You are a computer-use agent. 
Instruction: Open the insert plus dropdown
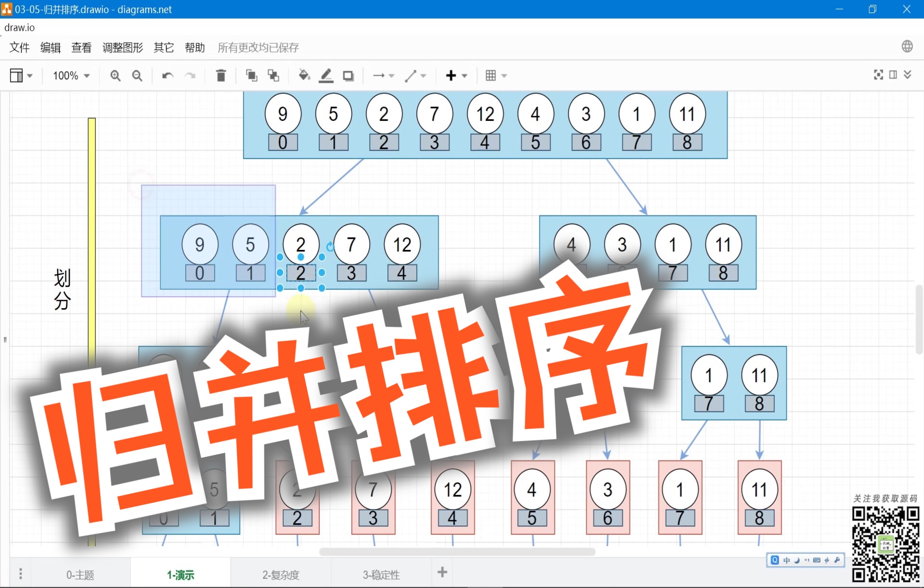click(456, 76)
